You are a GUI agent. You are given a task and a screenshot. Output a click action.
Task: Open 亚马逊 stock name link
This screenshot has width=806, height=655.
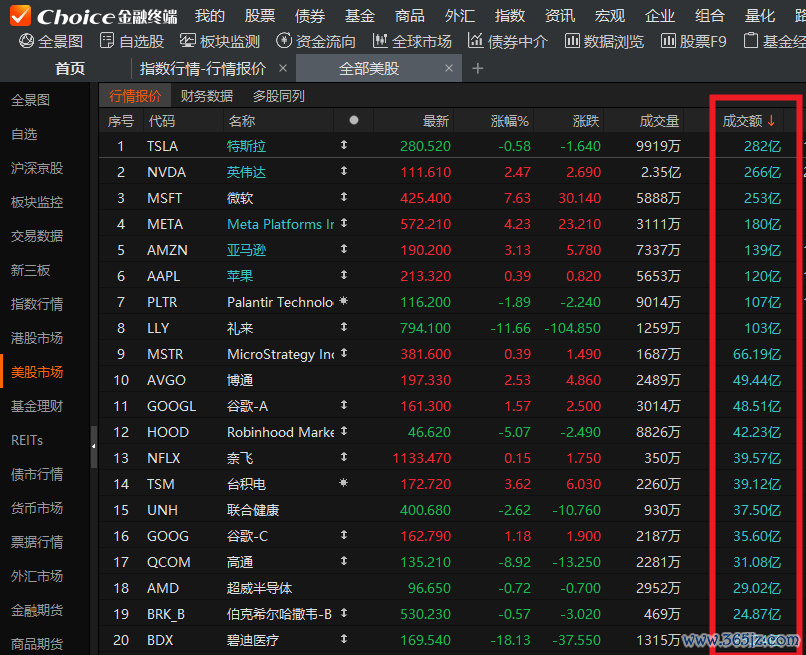point(246,250)
